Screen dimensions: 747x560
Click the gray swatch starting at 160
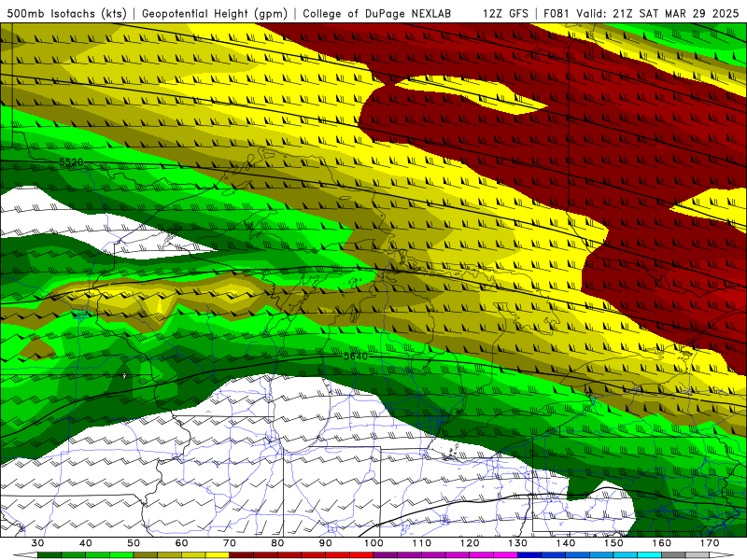click(x=673, y=555)
